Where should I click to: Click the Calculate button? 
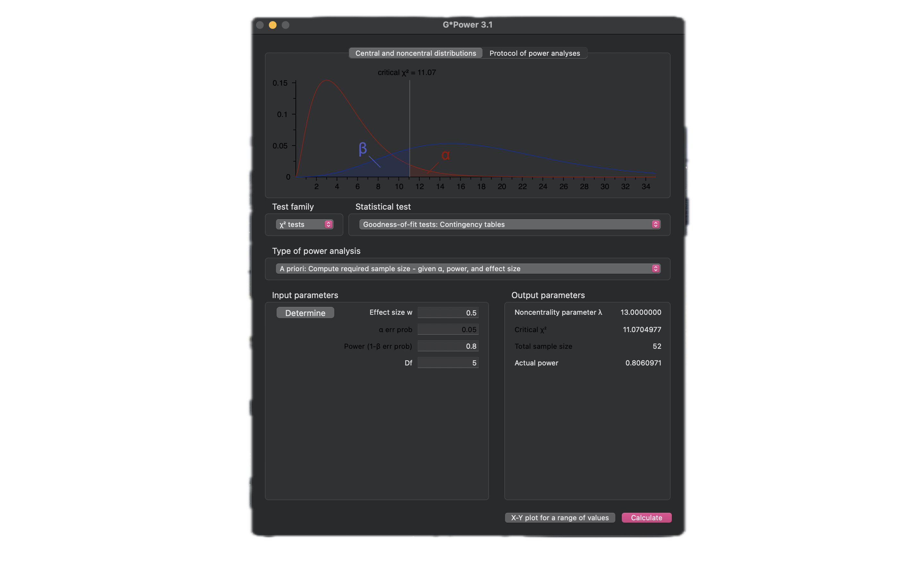point(646,517)
